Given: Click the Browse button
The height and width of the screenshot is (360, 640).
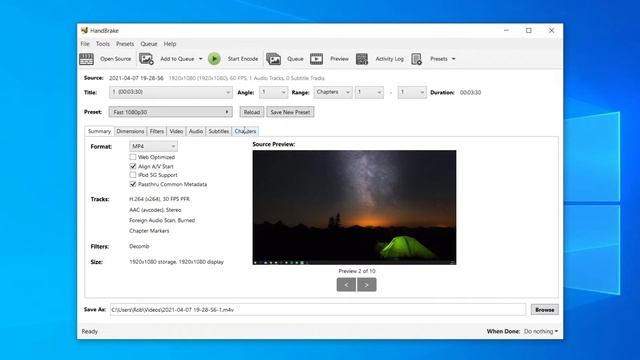Looking at the screenshot, I should 545,310.
